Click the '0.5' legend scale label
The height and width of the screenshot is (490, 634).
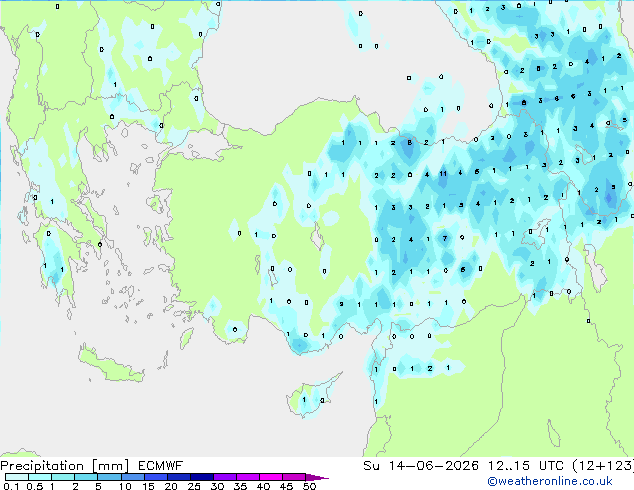(35, 486)
